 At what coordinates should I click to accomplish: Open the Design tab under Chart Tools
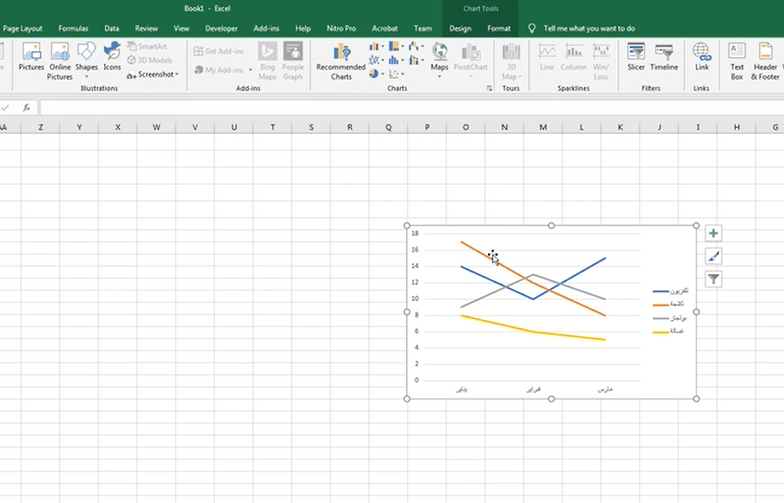tap(460, 28)
